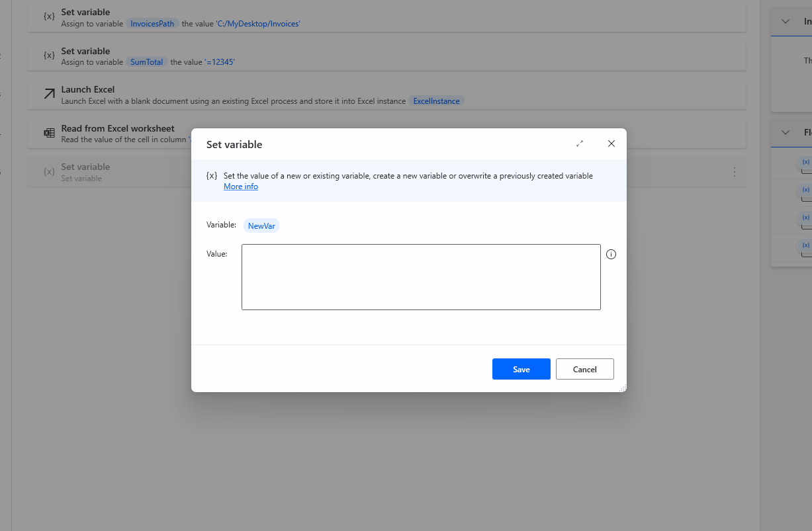This screenshot has width=812, height=531.
Task: Click the {x} icon on the SumTotal action
Action: click(x=48, y=56)
